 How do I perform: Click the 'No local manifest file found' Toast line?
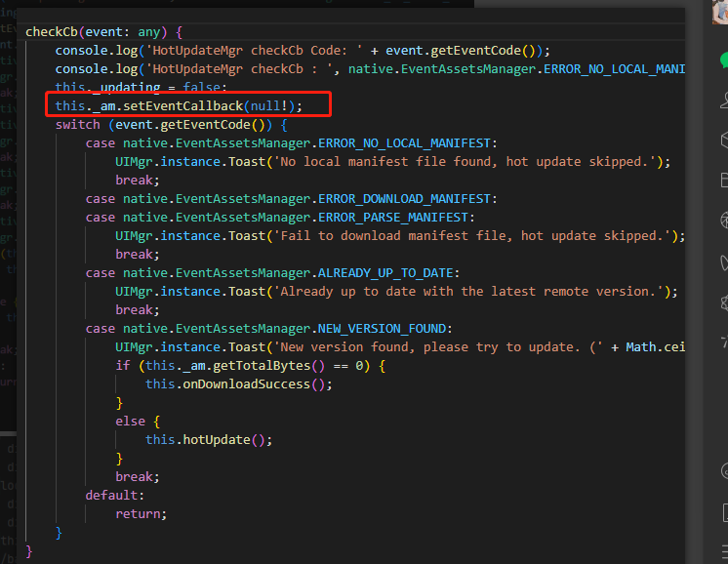(x=392, y=162)
